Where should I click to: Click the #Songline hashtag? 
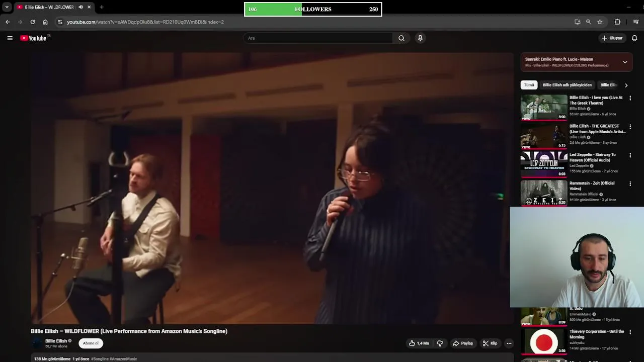(100, 359)
